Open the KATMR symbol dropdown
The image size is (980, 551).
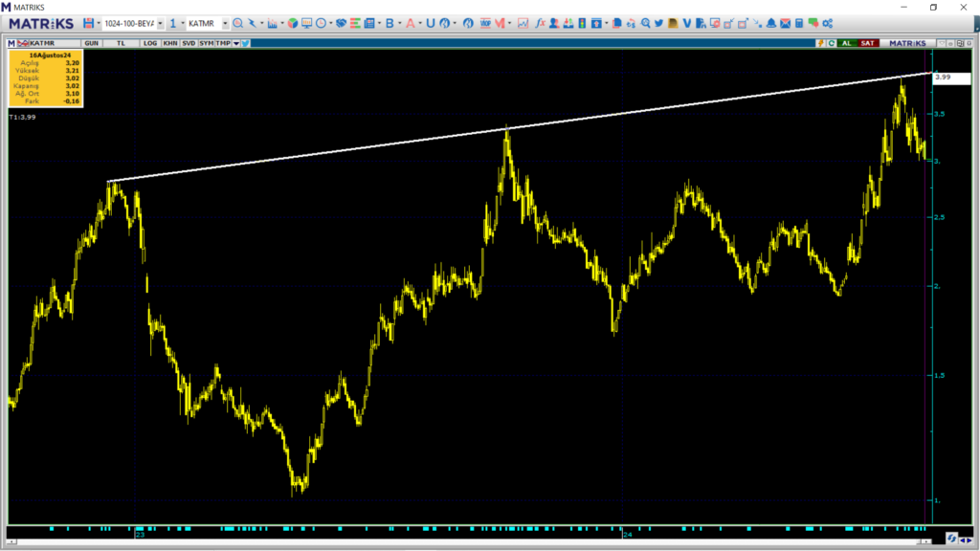pyautogui.click(x=226, y=23)
